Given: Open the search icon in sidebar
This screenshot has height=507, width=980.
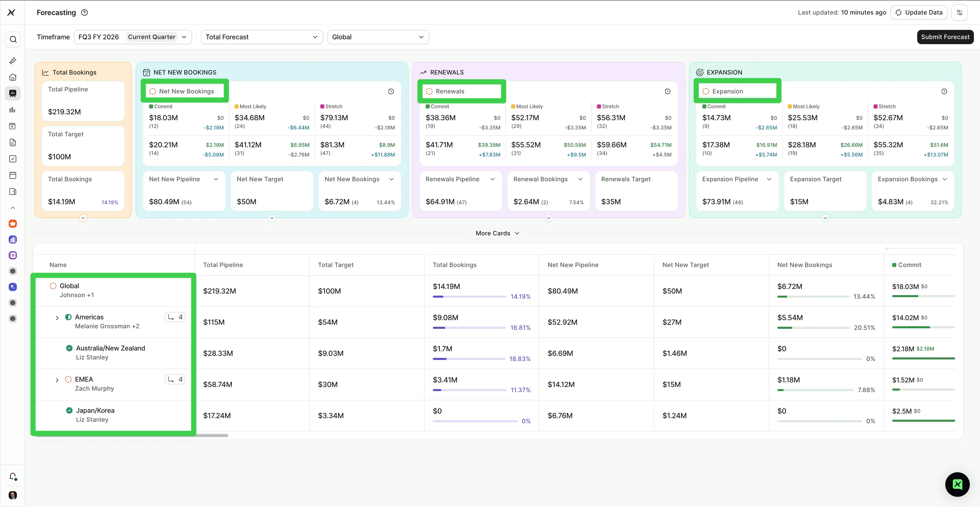Looking at the screenshot, I should click(x=13, y=40).
